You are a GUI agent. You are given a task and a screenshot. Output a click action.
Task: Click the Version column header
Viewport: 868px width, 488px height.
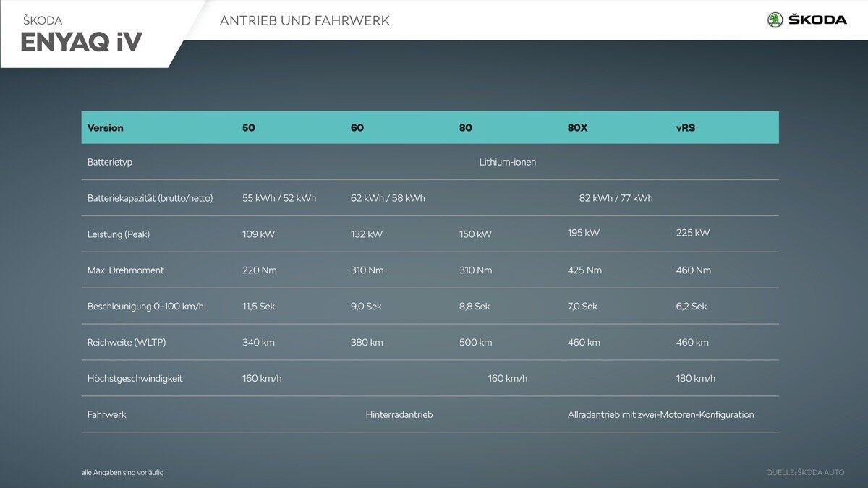[106, 128]
